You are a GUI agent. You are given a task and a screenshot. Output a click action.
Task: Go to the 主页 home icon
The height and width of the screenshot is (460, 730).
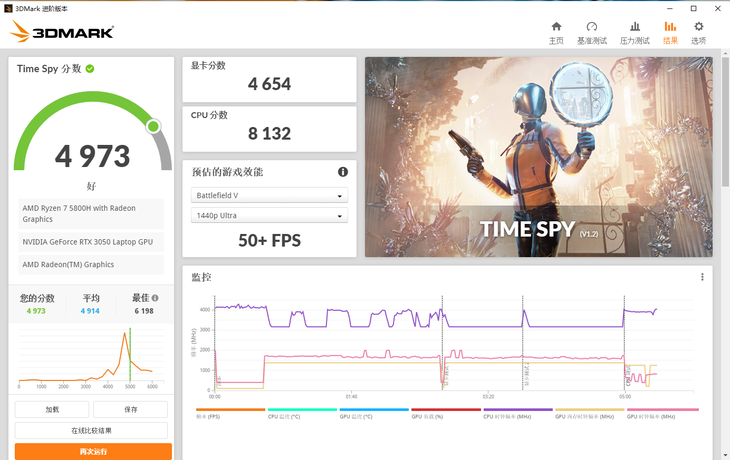pyautogui.click(x=556, y=33)
